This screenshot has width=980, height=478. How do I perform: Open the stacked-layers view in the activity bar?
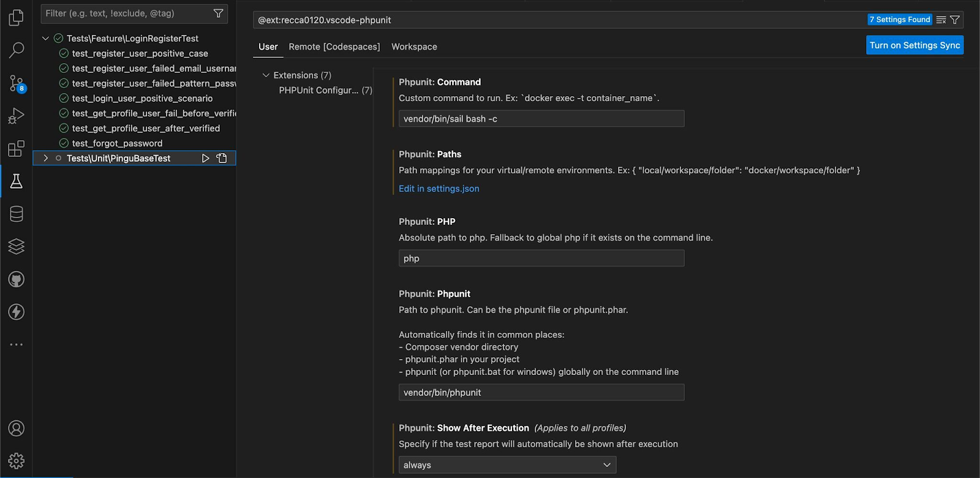[17, 246]
